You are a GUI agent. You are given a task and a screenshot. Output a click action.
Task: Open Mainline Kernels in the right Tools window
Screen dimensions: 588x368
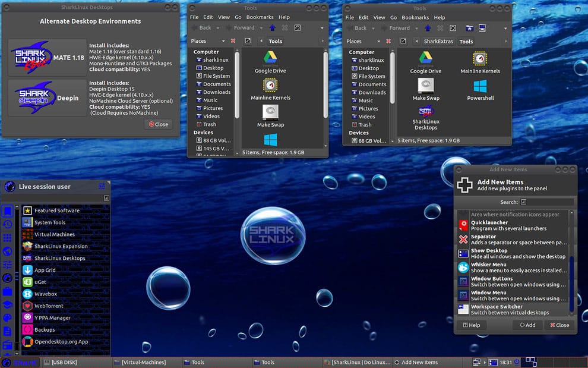click(x=480, y=62)
